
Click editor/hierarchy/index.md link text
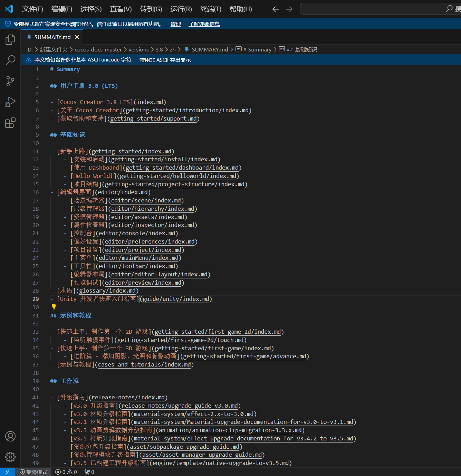pyautogui.click(x=153, y=209)
